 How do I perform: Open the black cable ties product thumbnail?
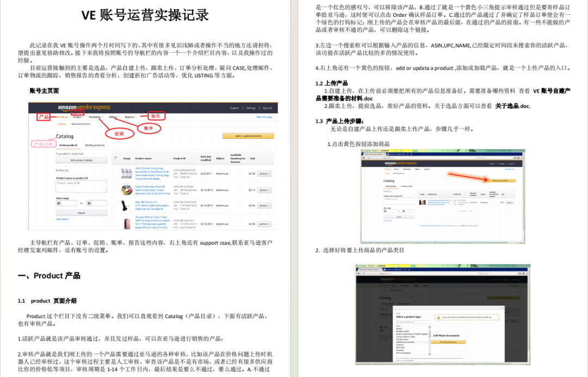(x=125, y=205)
